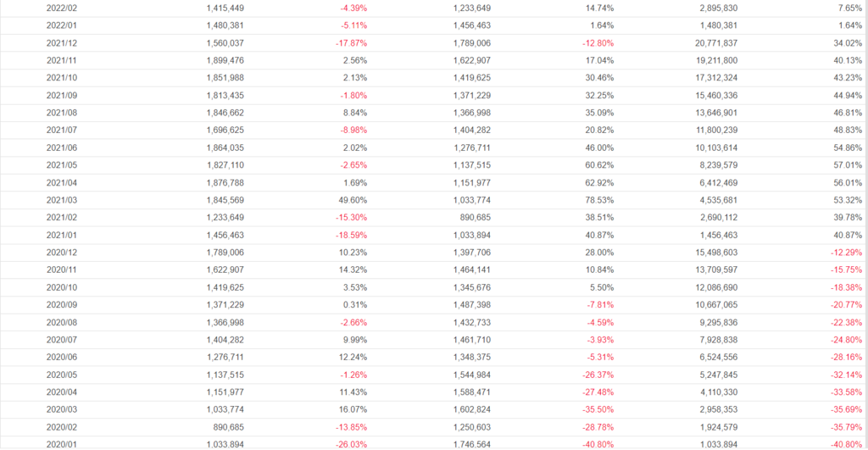868x450 pixels.
Task: Select the -15.30% red value
Action: coord(350,217)
